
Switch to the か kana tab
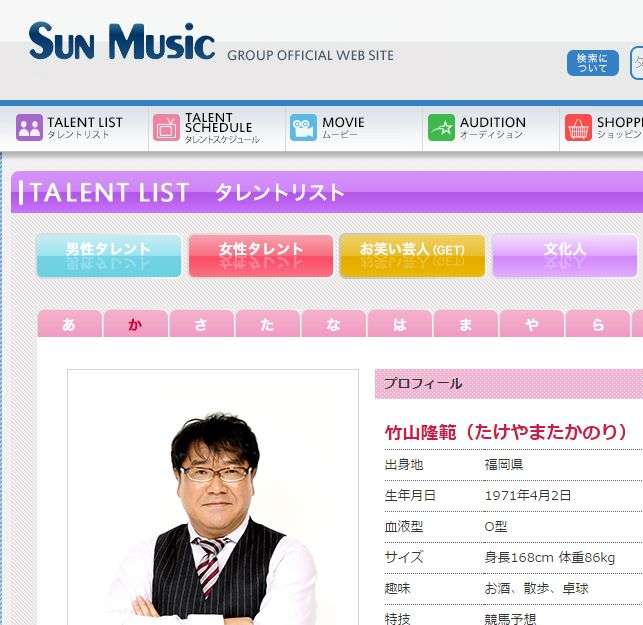tap(135, 324)
